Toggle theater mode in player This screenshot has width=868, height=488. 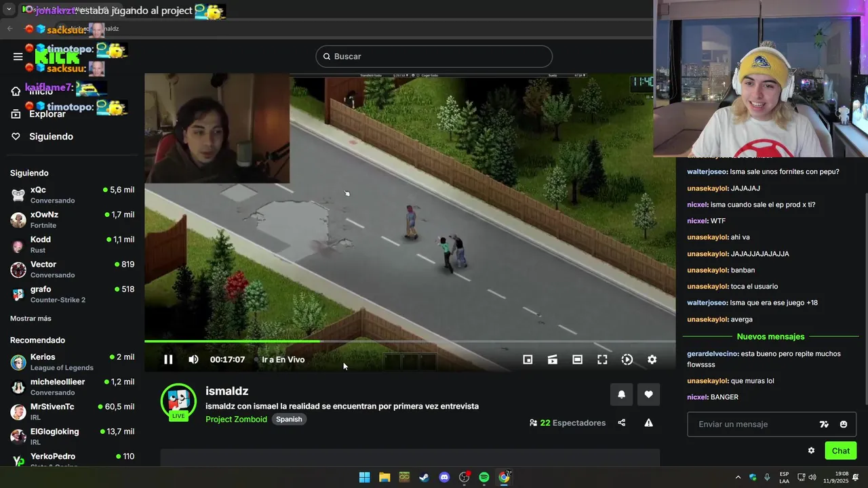(x=577, y=360)
